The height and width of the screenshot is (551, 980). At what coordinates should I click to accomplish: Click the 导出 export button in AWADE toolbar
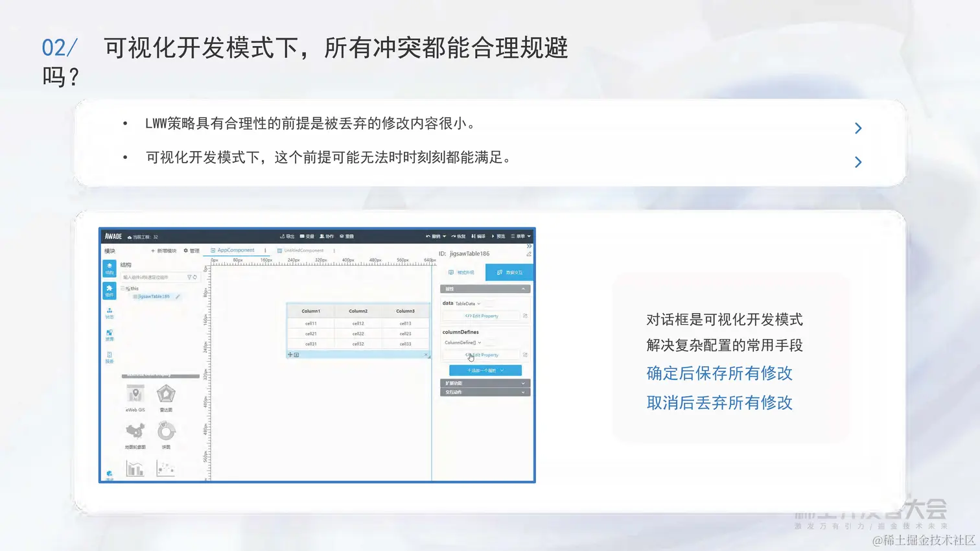point(287,237)
